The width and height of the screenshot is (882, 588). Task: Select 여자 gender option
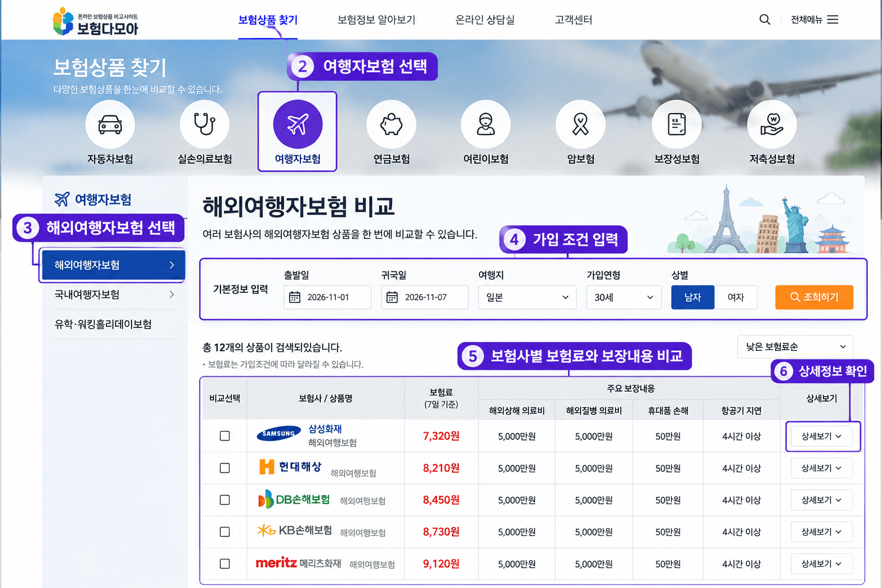click(736, 297)
